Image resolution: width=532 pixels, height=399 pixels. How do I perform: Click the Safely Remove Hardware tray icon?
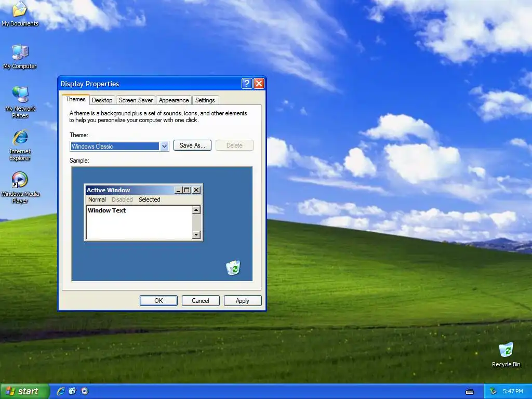(x=493, y=391)
